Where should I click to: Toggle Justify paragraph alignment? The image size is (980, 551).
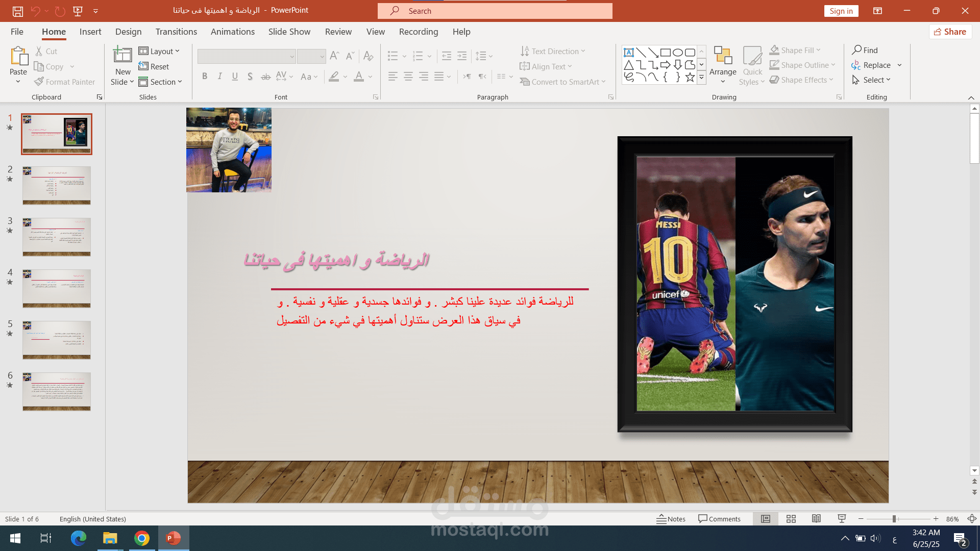pyautogui.click(x=439, y=77)
